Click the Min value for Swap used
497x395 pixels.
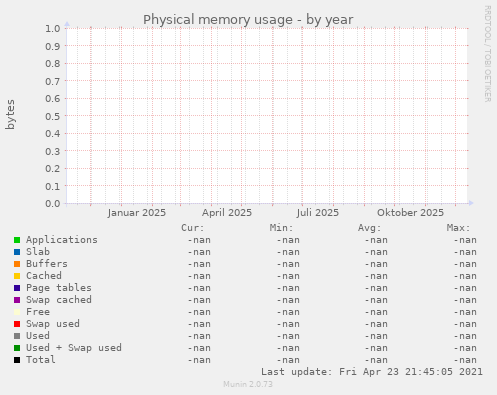click(x=288, y=324)
